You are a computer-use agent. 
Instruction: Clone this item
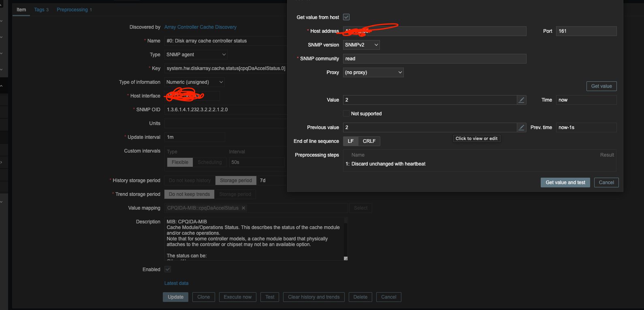point(203,297)
